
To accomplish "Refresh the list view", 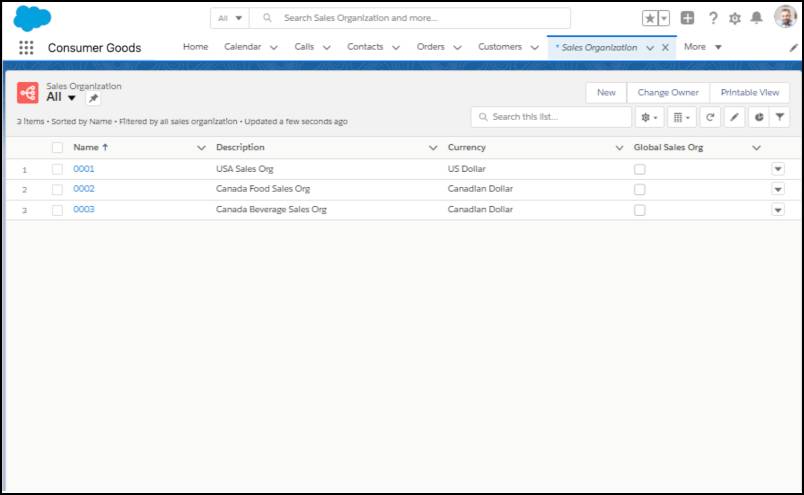I will point(710,117).
